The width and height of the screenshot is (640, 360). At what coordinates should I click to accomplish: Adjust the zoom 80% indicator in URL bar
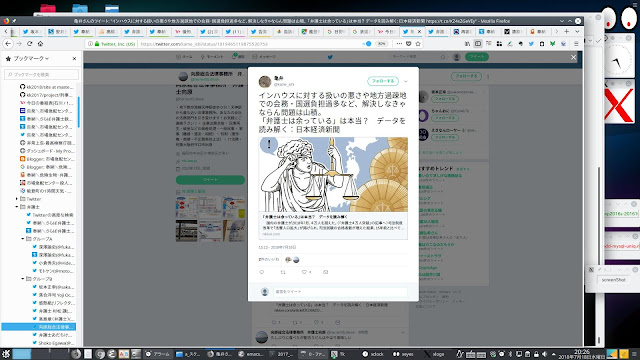(381, 44)
